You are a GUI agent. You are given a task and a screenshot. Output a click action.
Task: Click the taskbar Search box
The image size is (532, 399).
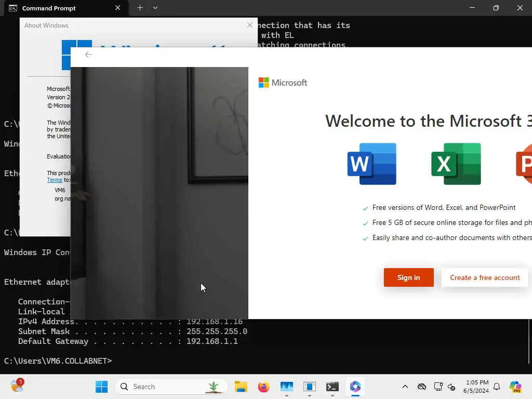click(171, 387)
